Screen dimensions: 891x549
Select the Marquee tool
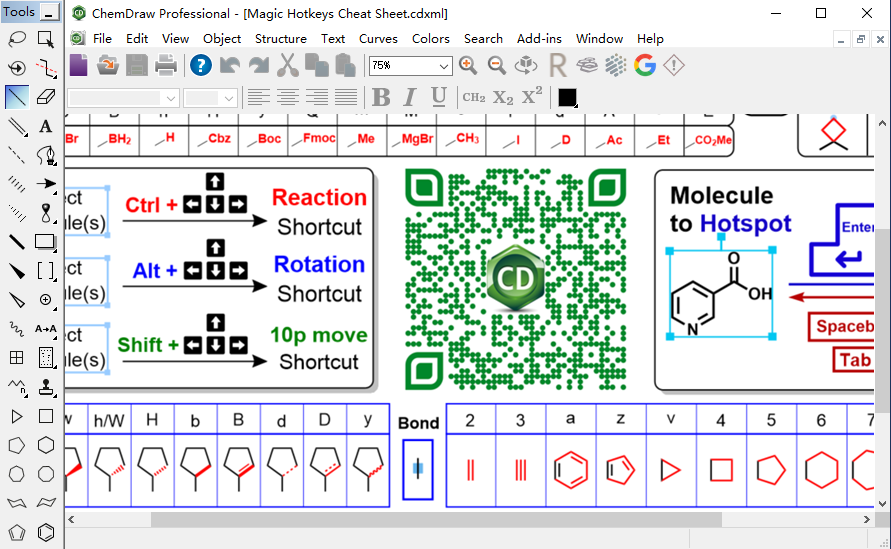(45, 39)
